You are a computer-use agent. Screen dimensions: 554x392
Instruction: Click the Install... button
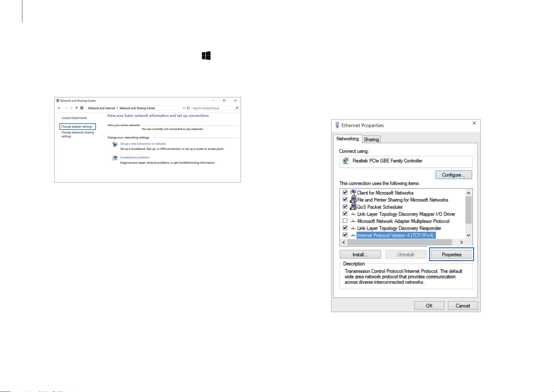360,255
